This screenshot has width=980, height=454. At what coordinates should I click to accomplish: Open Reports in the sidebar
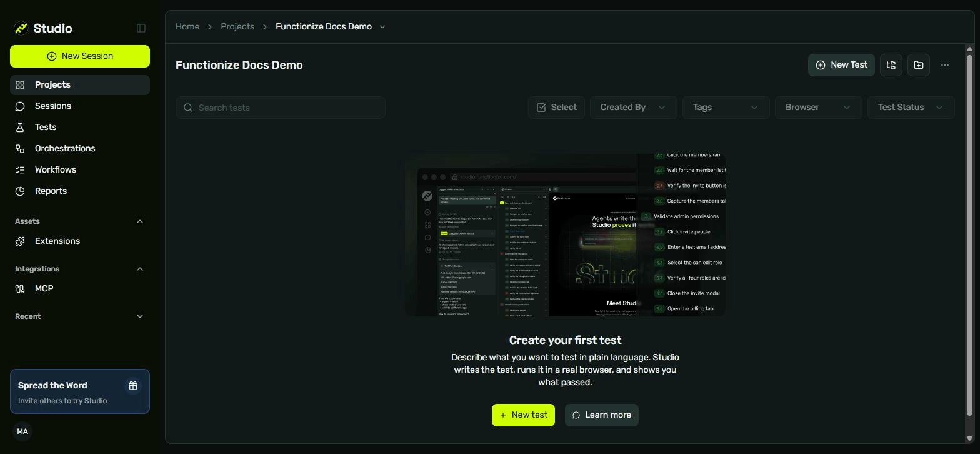click(x=80, y=191)
